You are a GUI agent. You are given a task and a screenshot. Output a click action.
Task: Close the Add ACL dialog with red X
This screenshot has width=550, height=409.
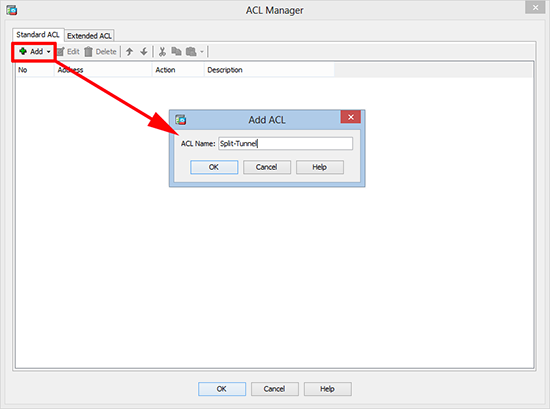(x=350, y=117)
